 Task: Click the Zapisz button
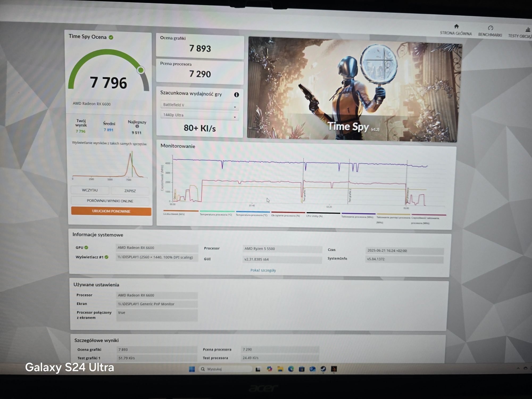pos(130,191)
